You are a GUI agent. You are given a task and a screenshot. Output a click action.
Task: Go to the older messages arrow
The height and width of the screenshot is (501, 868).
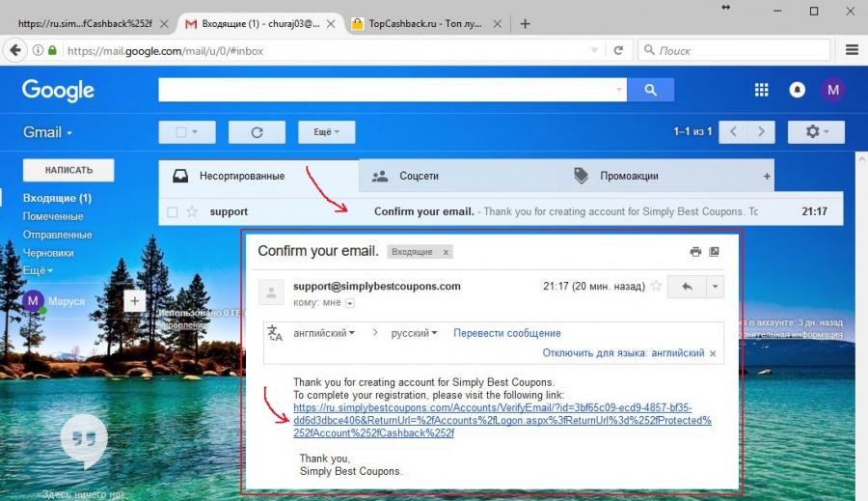click(761, 132)
